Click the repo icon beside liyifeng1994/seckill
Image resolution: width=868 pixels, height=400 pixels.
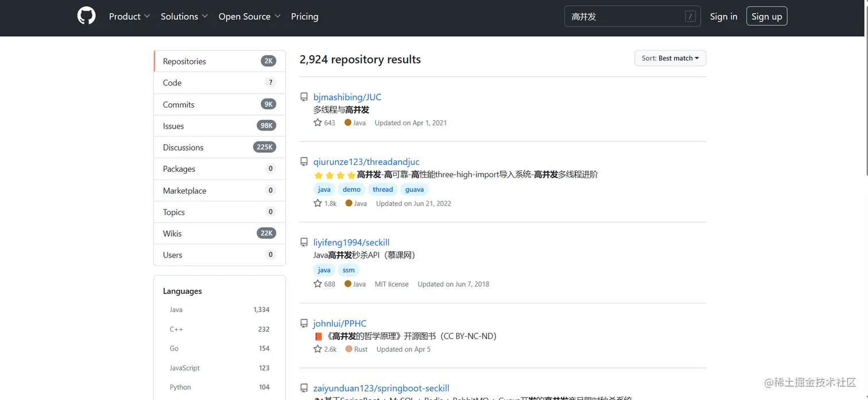point(304,243)
